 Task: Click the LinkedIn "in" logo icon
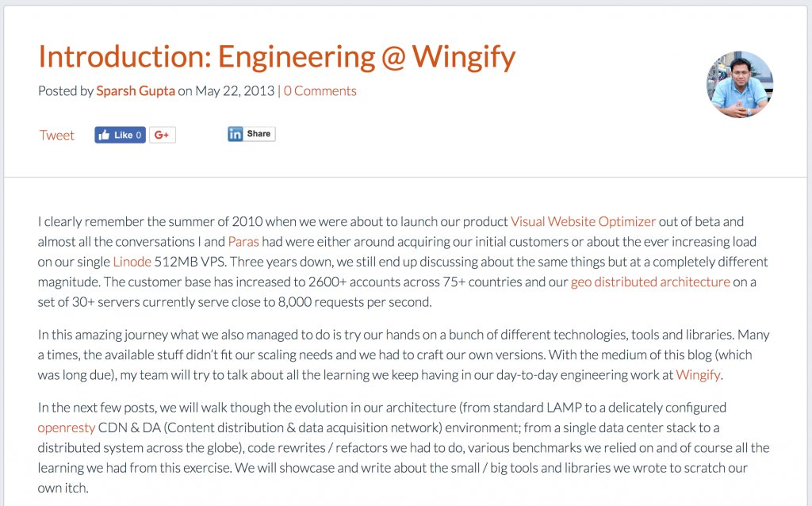tap(235, 133)
